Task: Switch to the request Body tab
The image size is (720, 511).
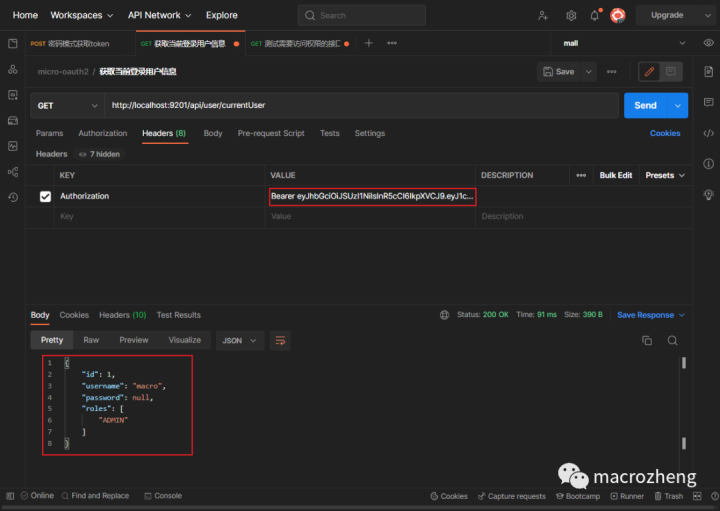Action: [213, 133]
